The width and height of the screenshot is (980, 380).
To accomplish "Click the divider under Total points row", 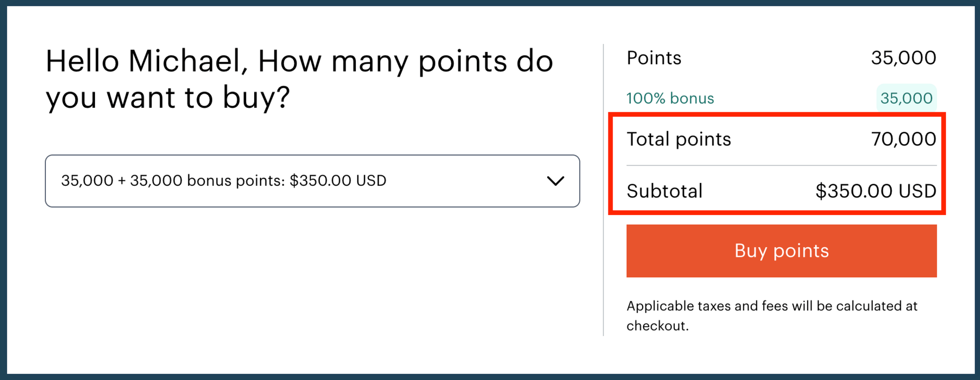I will click(x=781, y=165).
